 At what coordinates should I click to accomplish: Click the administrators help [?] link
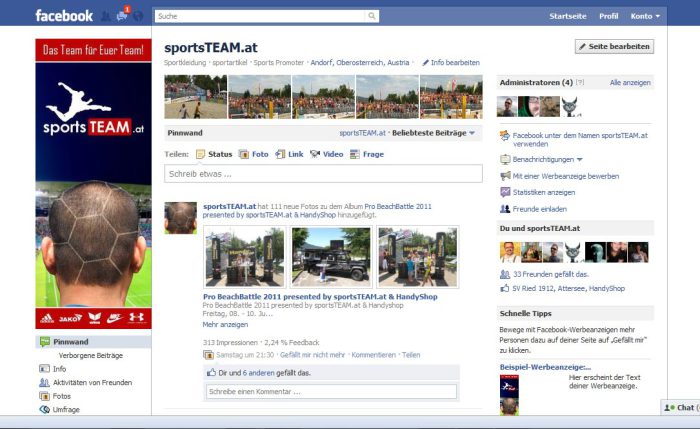click(x=580, y=83)
